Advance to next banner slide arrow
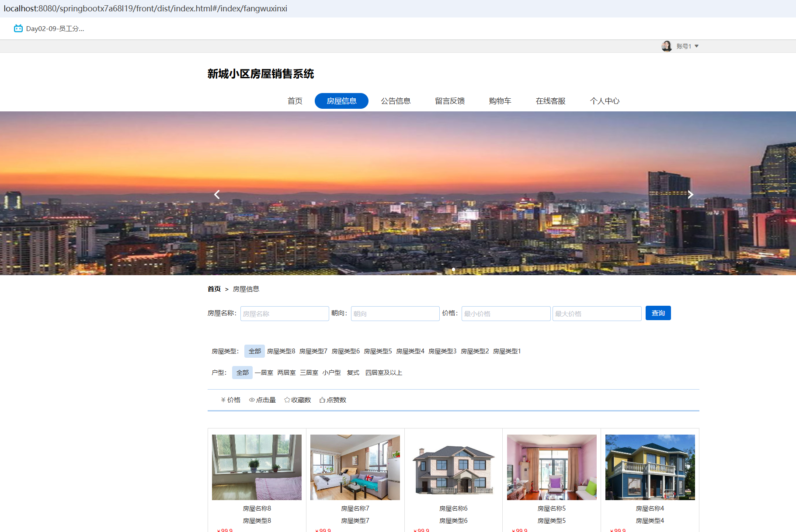 690,194
